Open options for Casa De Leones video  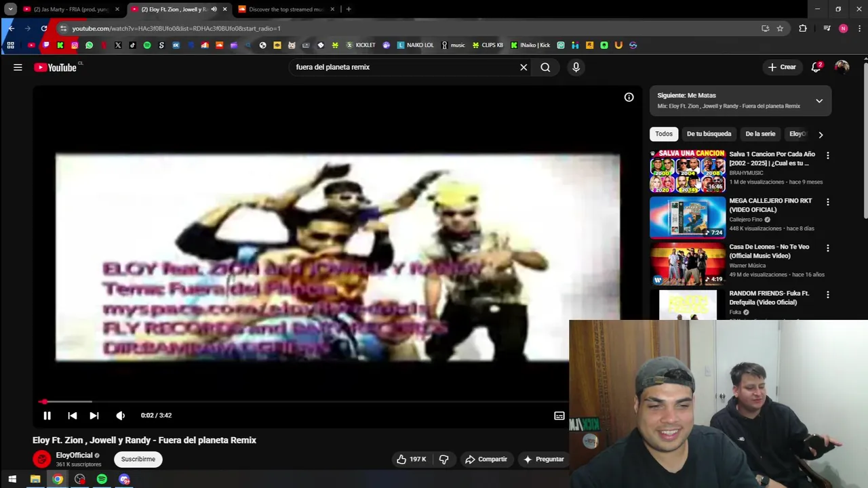pos(827,248)
